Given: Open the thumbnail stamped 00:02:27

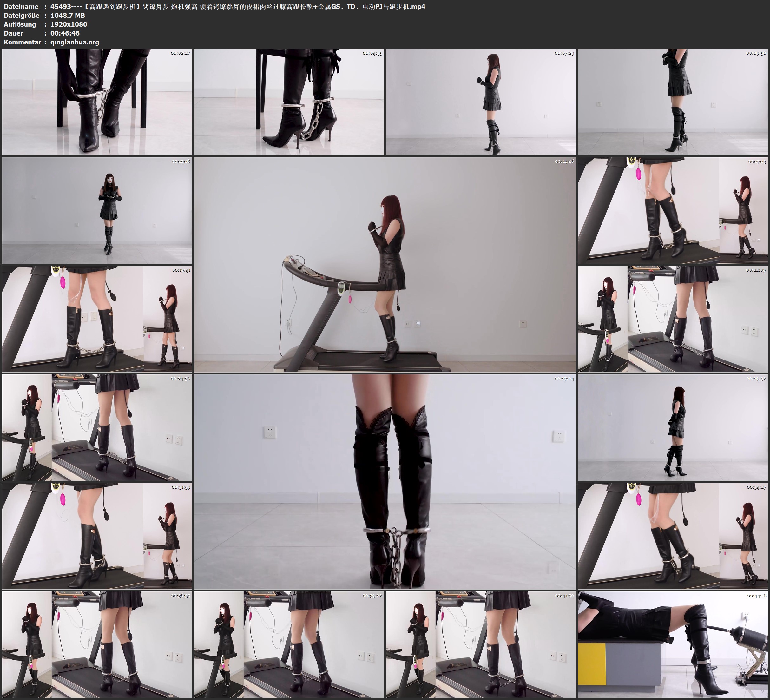Looking at the screenshot, I should pos(97,102).
